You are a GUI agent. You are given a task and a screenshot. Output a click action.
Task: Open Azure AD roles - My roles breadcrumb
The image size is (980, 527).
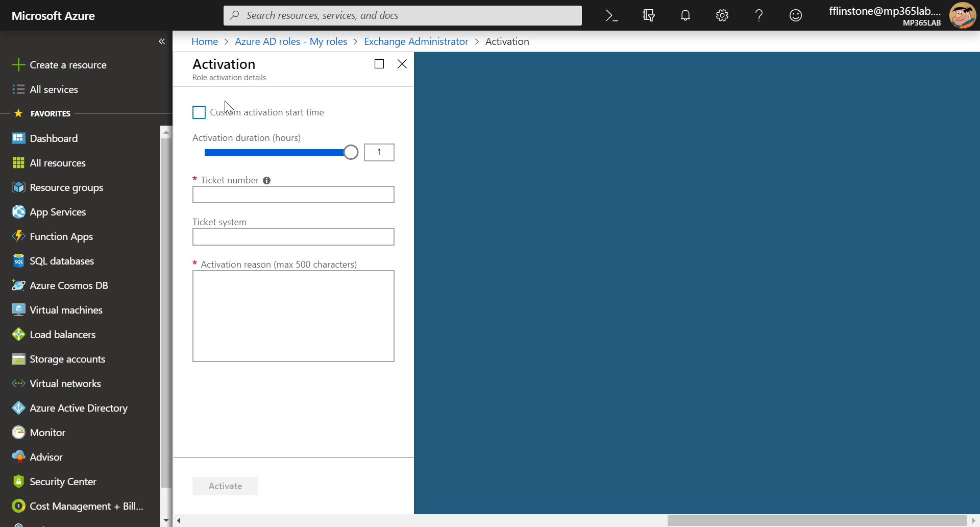(291, 41)
